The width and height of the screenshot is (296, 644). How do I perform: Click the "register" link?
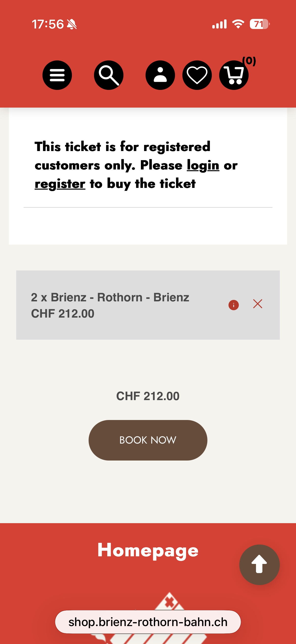60,184
